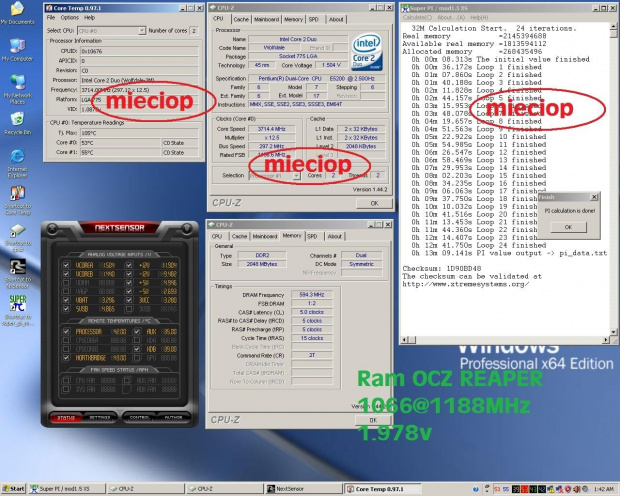This screenshot has height=496, width=620.
Task: Open the NextSensor SETTINGS section
Action: tap(100, 417)
